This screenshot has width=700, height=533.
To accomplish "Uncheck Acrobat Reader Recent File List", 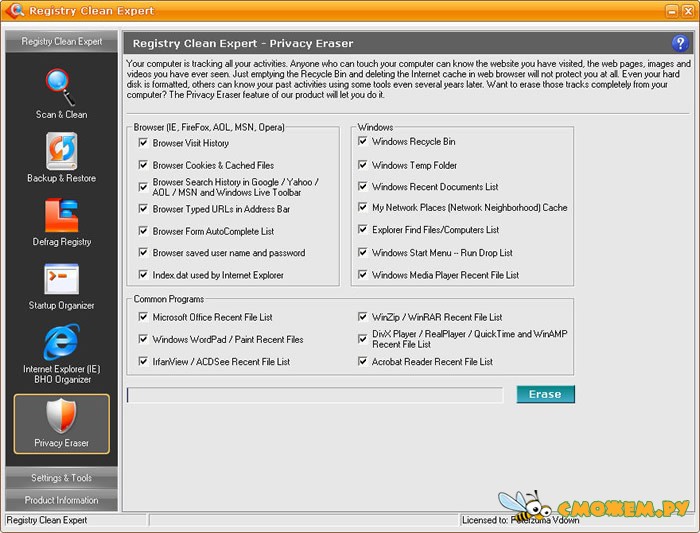I will pyautogui.click(x=362, y=362).
